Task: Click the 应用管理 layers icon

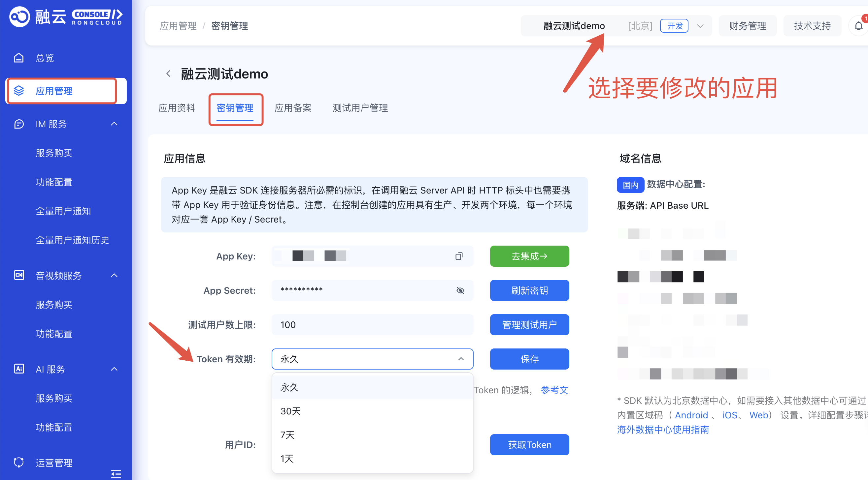Action: 19,91
